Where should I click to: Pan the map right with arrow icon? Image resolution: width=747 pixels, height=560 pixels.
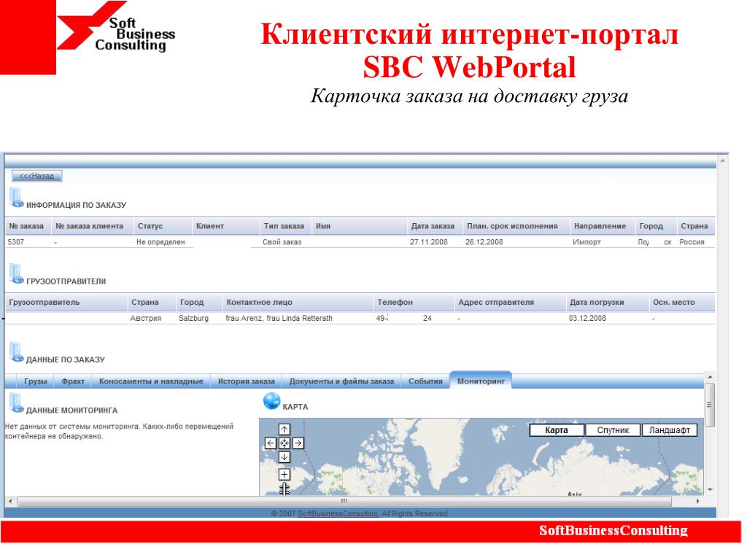point(298,443)
